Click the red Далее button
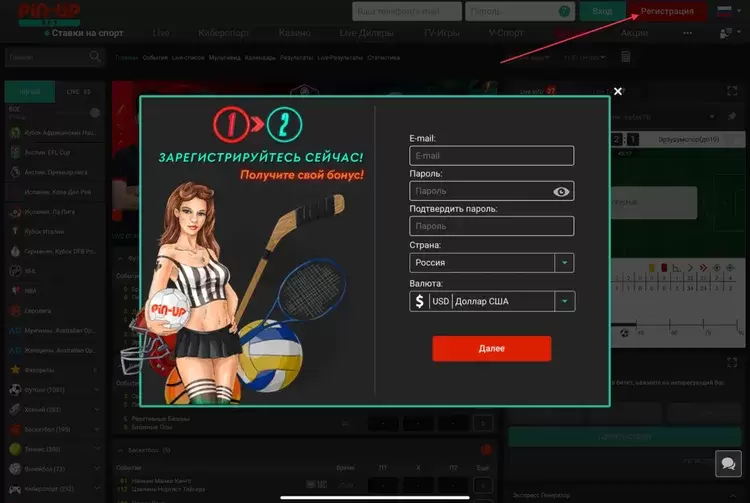The image size is (750, 503). point(492,349)
